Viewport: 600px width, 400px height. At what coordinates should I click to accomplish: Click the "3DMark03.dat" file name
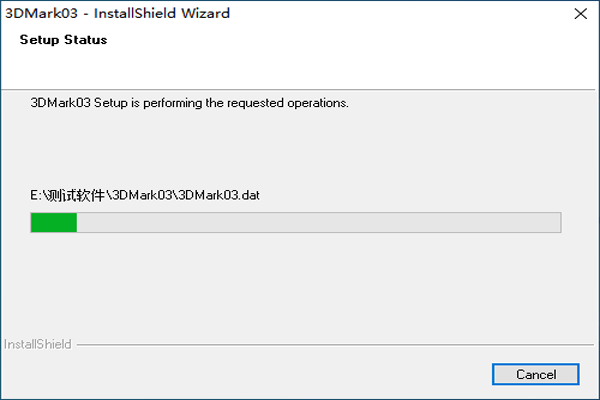(218, 194)
